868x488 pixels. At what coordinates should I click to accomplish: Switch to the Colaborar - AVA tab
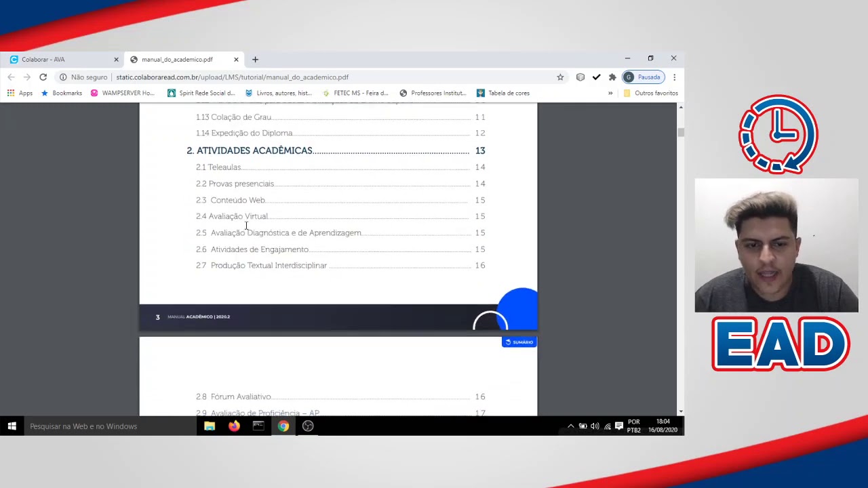point(61,60)
